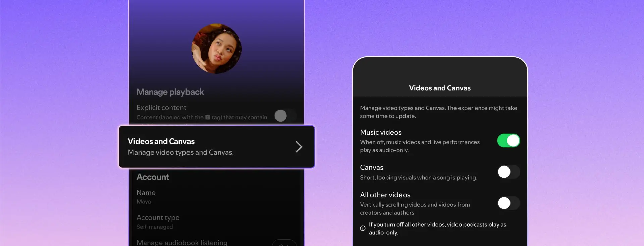
Task: Click Maya's profile picture
Action: [216, 49]
